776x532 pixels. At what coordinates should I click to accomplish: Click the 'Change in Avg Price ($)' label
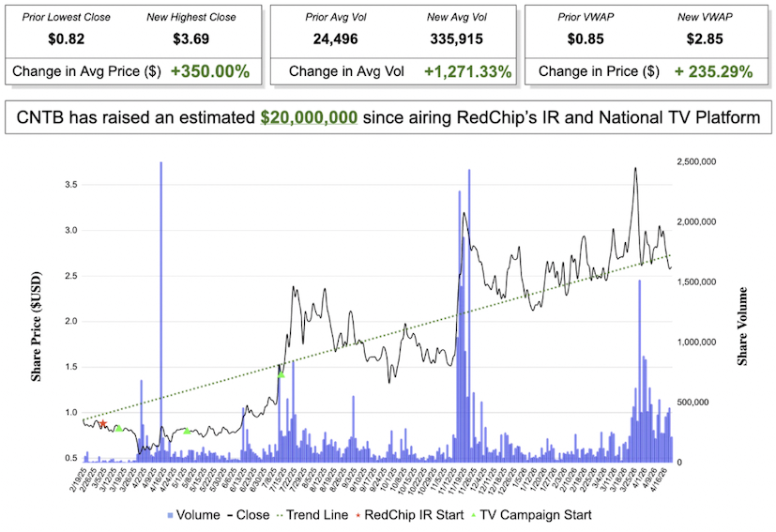click(86, 71)
